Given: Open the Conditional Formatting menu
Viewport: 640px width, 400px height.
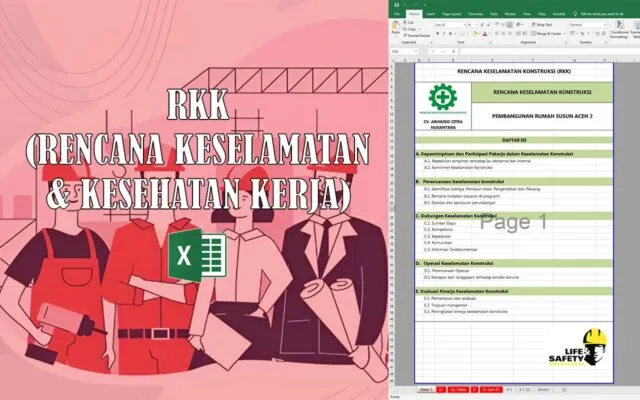Looking at the screenshot, I should (x=620, y=29).
